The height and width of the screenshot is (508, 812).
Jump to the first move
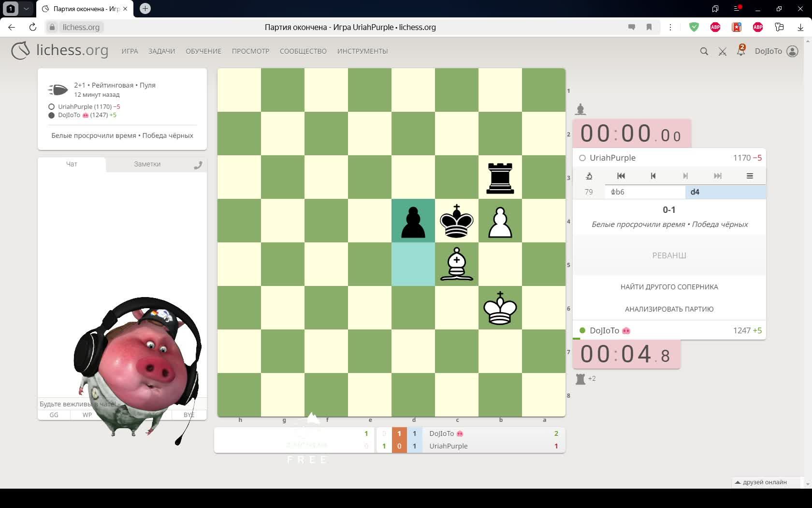click(621, 176)
